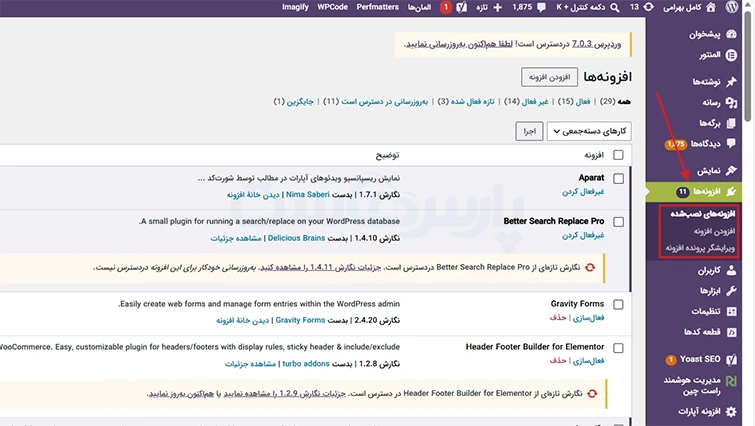The height and width of the screenshot is (426, 755).
Task: Click the رسانه media icon in sidebar
Action: (x=731, y=102)
